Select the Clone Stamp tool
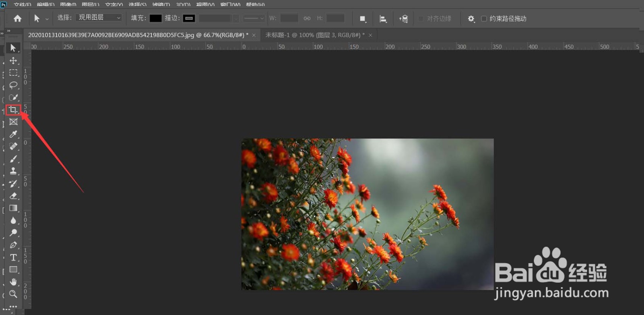The image size is (644, 315). [13, 171]
